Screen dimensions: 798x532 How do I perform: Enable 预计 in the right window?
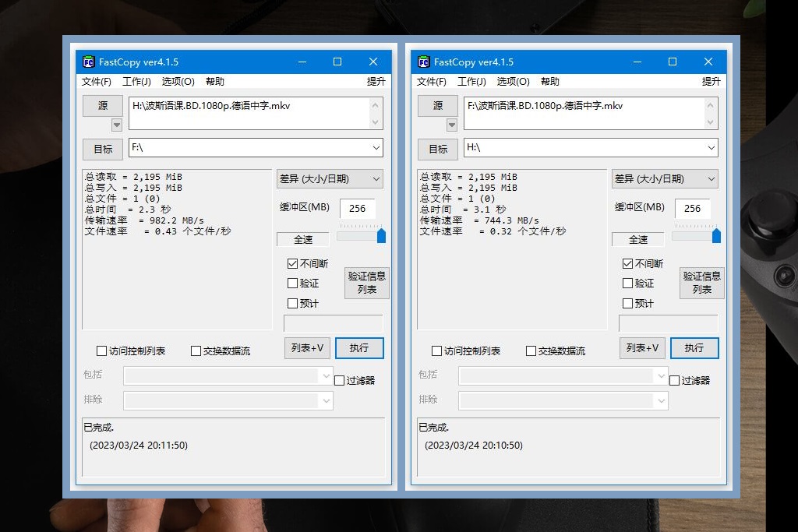click(627, 302)
